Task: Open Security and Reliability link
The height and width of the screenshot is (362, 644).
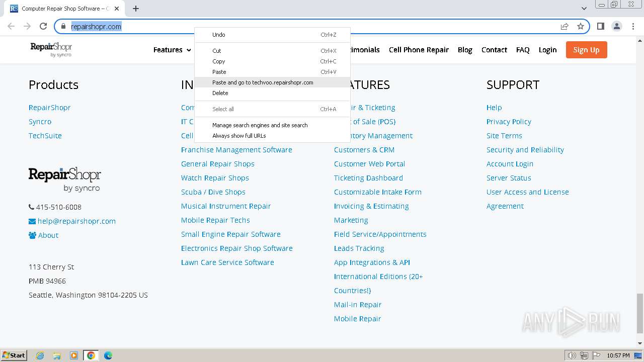Action: coord(525,150)
